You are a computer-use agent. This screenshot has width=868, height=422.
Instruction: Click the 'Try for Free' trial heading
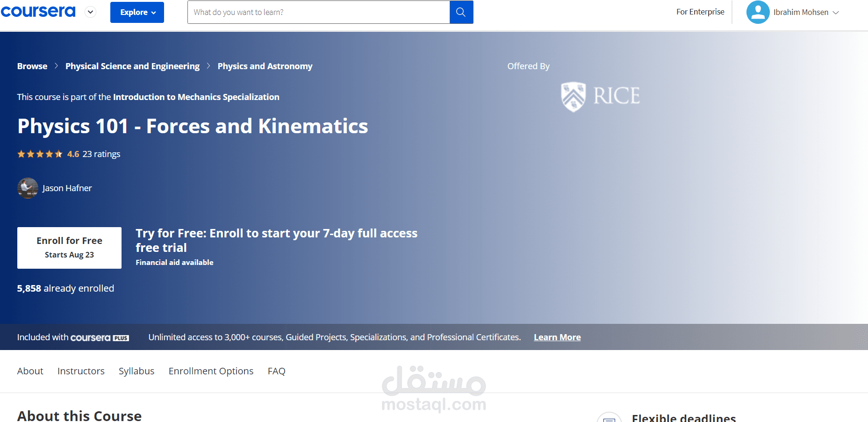[x=276, y=240]
